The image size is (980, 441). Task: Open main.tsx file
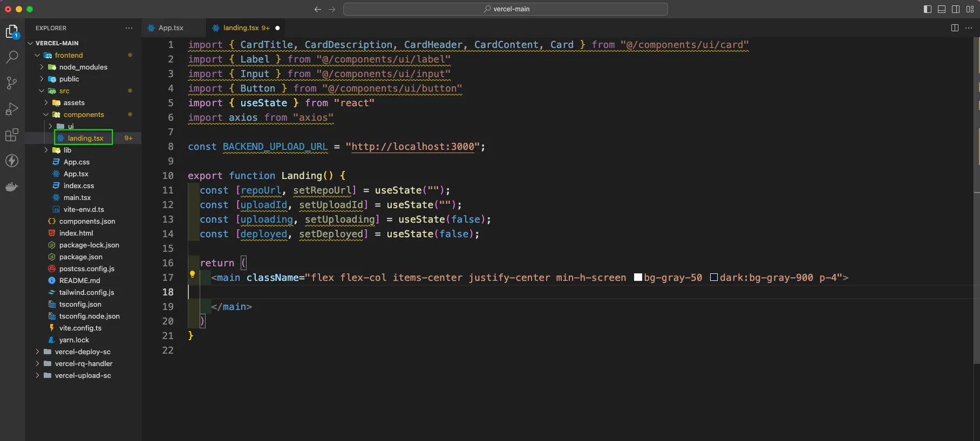tap(77, 197)
